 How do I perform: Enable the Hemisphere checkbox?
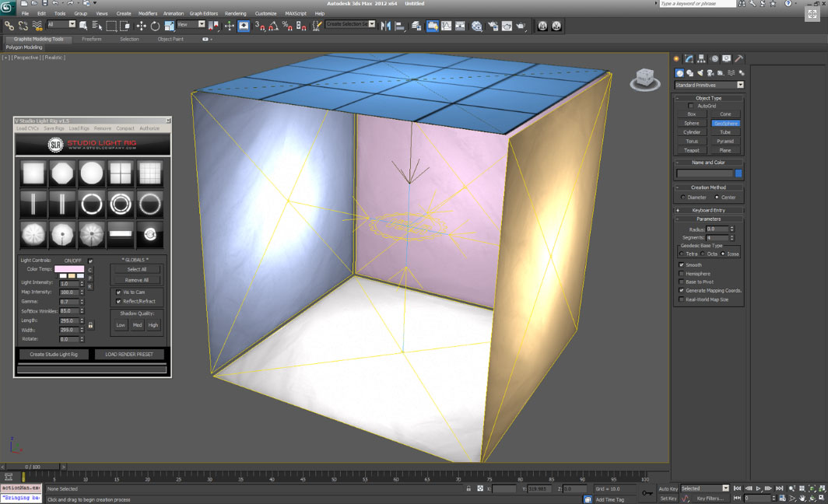pyautogui.click(x=682, y=274)
